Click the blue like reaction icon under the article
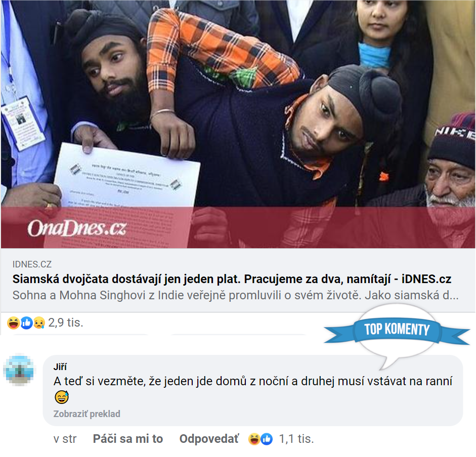The image size is (476, 457). [26, 323]
